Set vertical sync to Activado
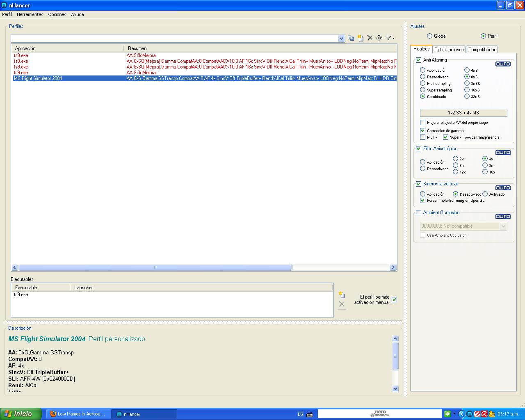 [485, 194]
